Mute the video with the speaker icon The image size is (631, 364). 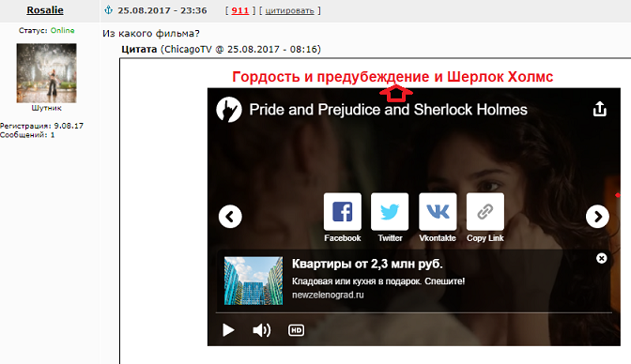(262, 330)
